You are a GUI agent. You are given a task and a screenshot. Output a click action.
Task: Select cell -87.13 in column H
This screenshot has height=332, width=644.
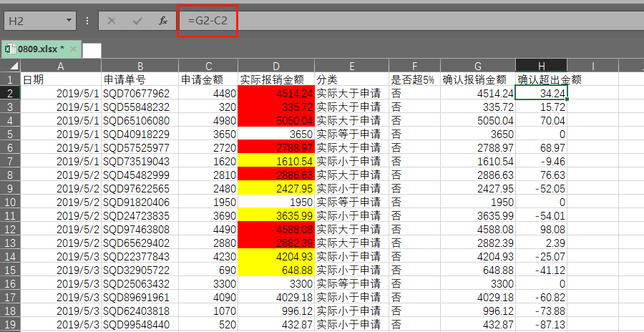click(542, 324)
